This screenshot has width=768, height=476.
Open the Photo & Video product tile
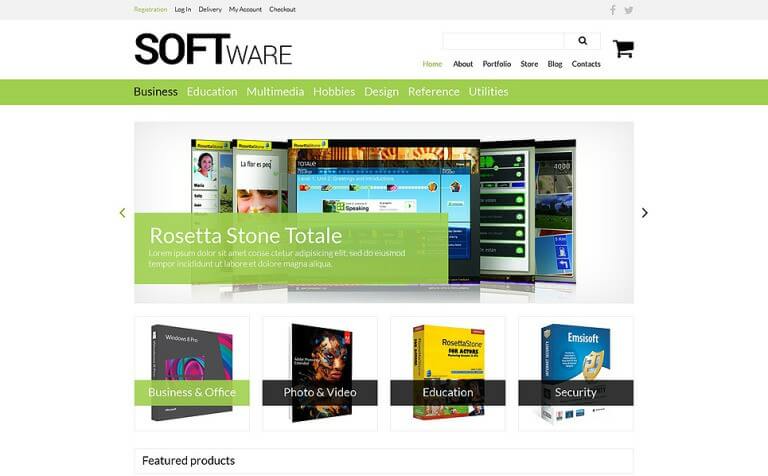tap(320, 374)
